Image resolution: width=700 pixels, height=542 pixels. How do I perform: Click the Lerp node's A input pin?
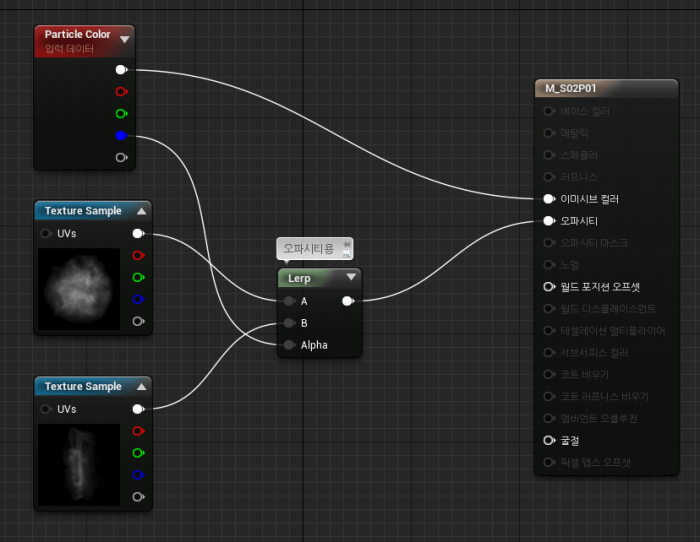289,300
